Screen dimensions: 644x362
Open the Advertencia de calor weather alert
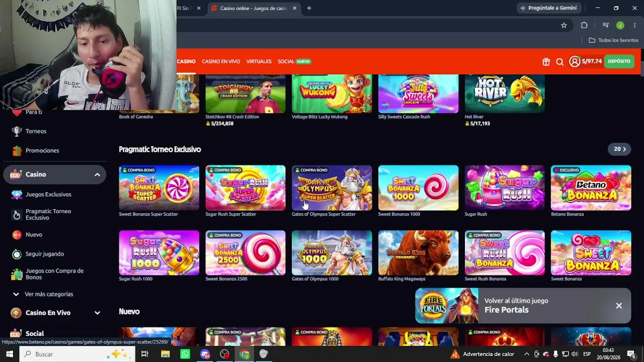[482, 354]
